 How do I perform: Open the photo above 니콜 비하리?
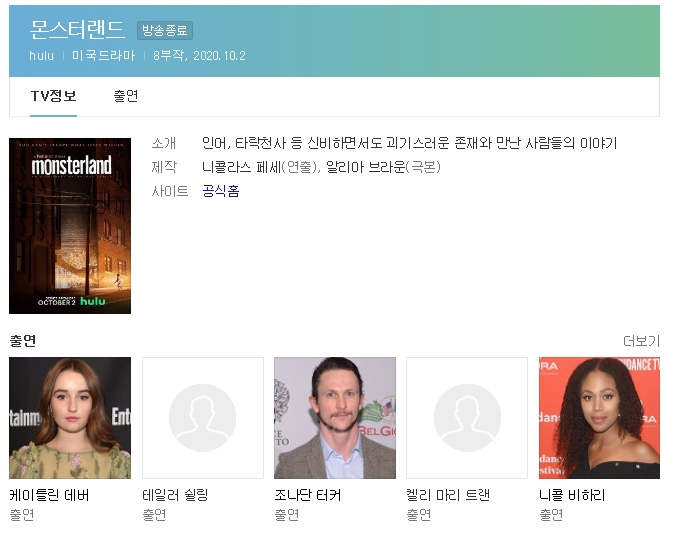[599, 418]
